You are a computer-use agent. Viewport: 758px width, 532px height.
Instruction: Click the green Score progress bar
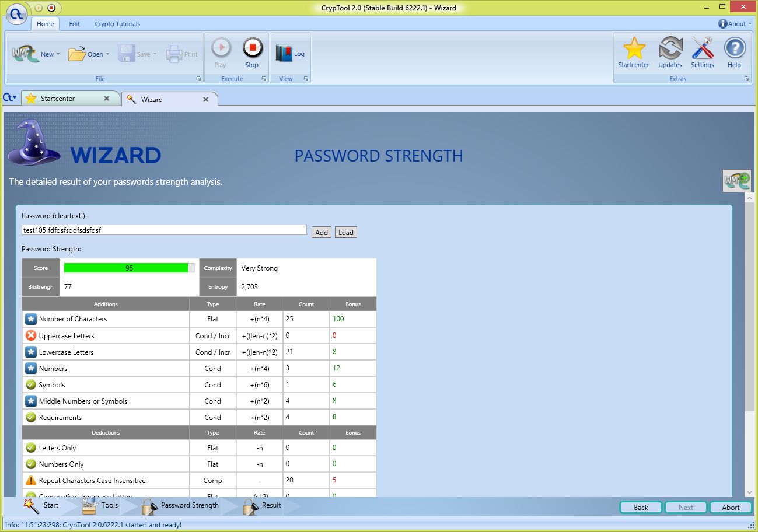tap(129, 268)
